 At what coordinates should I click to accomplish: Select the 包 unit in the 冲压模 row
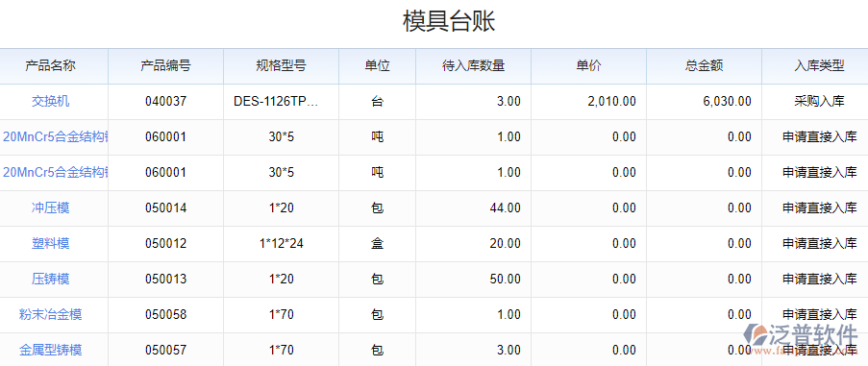tap(377, 207)
